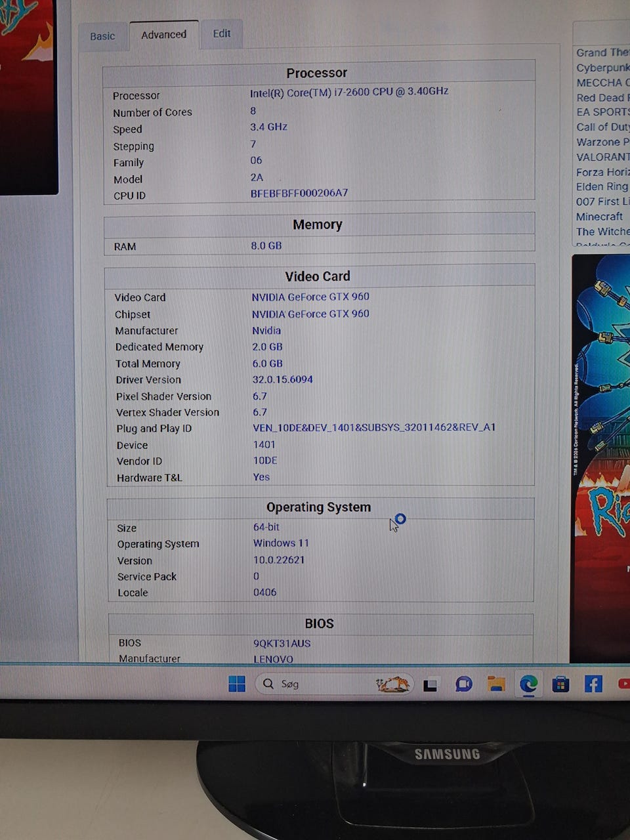Click the YouTube icon on taskbar
This screenshot has height=840, width=630.
pos(623,684)
